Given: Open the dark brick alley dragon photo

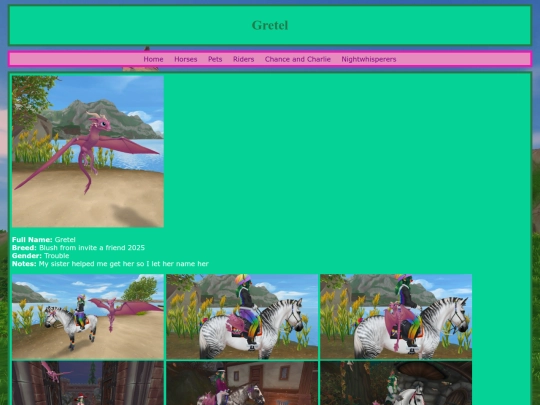Looking at the screenshot, I should click(88, 383).
